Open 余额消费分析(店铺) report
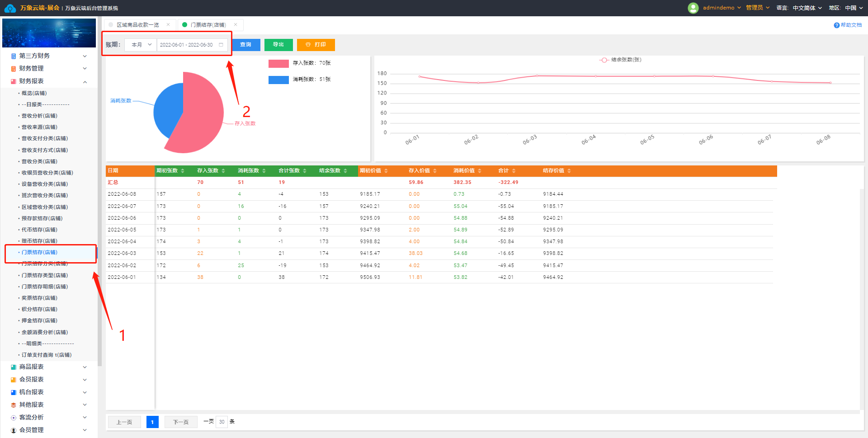 (45, 332)
